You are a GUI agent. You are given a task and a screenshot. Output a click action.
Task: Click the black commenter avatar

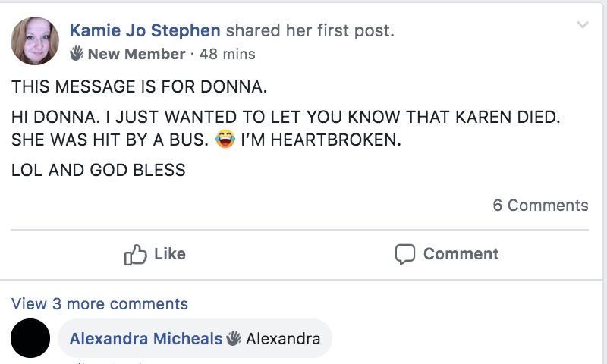(30, 338)
